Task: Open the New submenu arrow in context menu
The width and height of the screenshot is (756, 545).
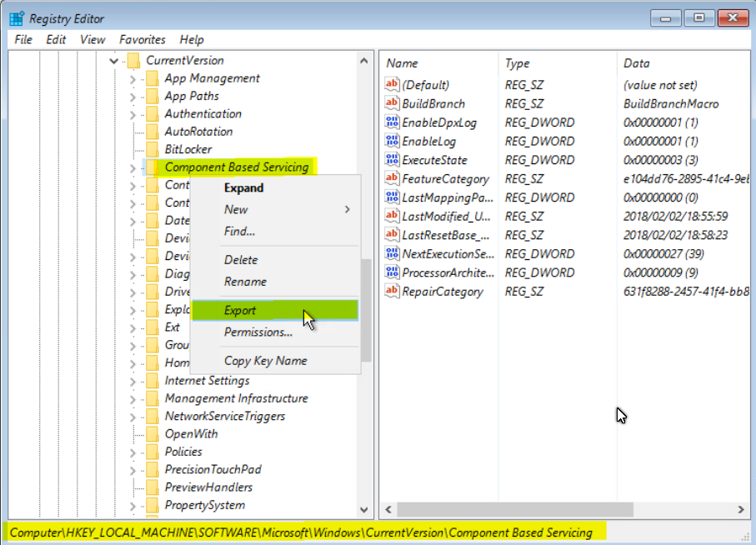Action: point(347,209)
